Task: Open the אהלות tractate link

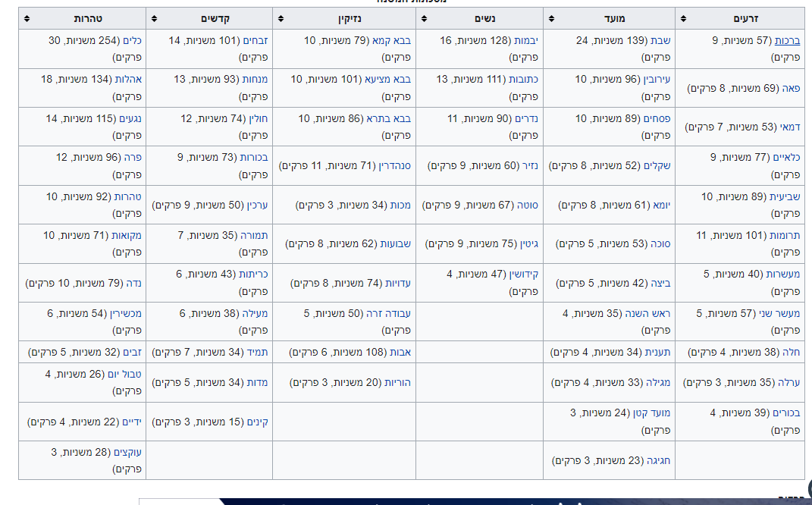Action: click(128, 80)
